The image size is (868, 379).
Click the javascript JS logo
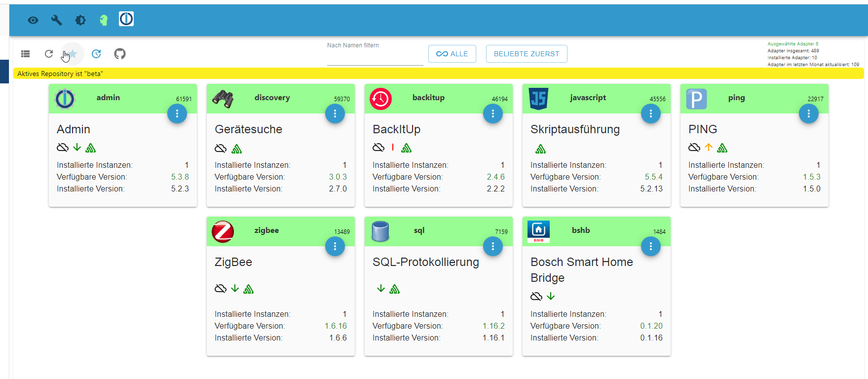pyautogui.click(x=538, y=99)
